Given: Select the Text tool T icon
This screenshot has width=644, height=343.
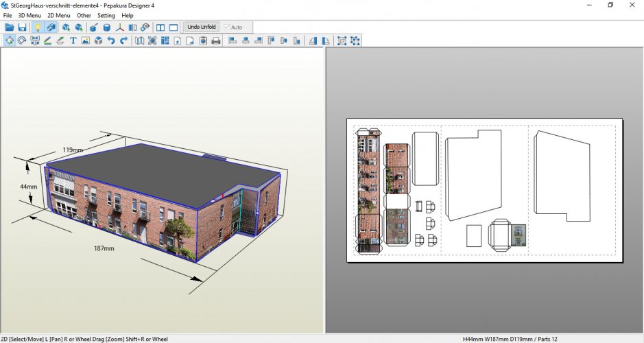Looking at the screenshot, I should pyautogui.click(x=73, y=40).
